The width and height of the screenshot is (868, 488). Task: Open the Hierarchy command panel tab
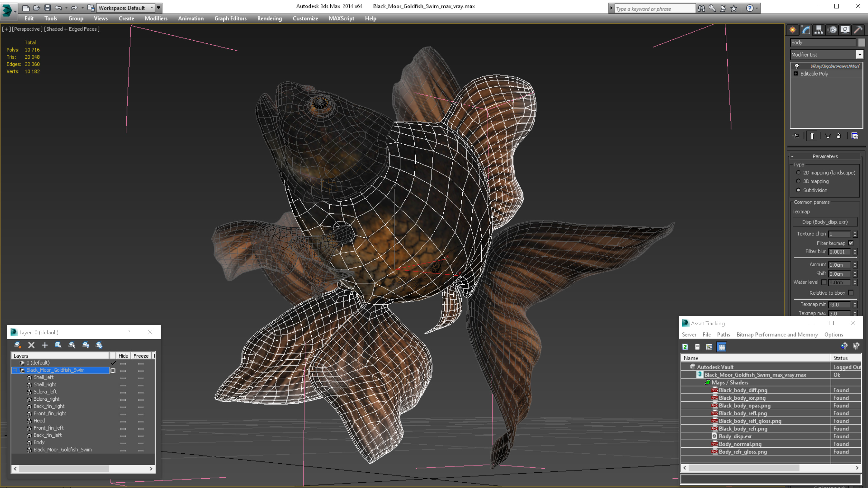[819, 30]
